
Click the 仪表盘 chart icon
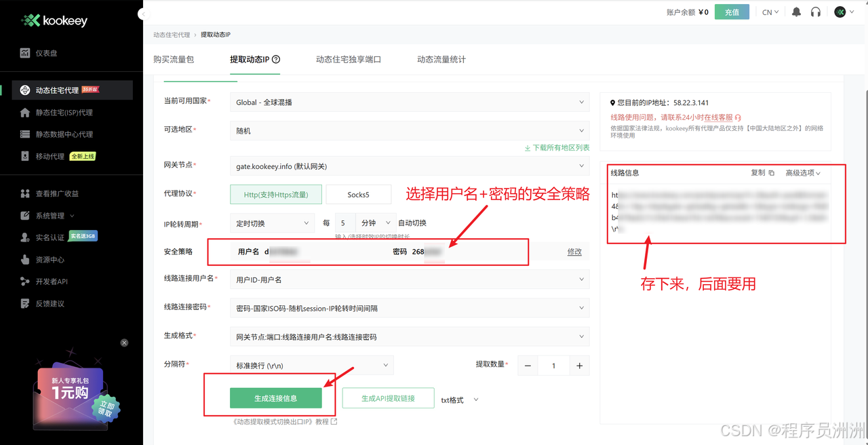[25, 53]
